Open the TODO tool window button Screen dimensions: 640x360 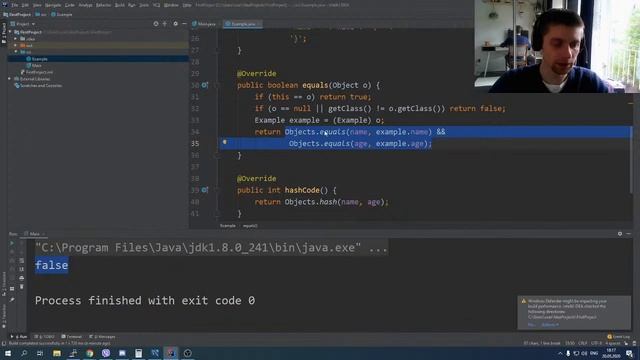(x=44, y=337)
